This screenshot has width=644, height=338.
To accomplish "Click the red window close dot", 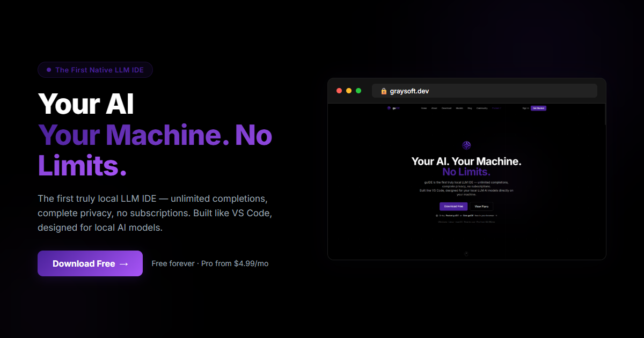I will (x=339, y=91).
